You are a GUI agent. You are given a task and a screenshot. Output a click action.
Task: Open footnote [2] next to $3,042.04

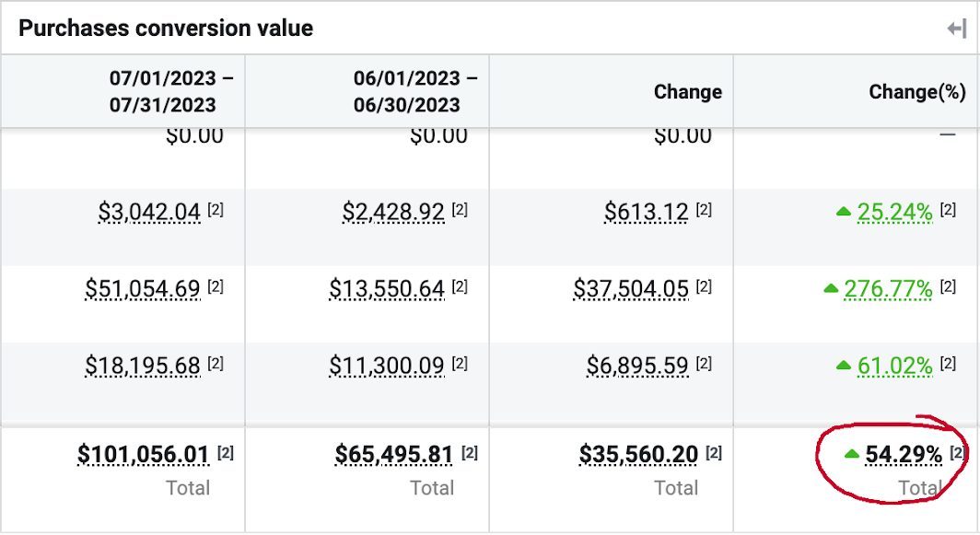tap(215, 210)
